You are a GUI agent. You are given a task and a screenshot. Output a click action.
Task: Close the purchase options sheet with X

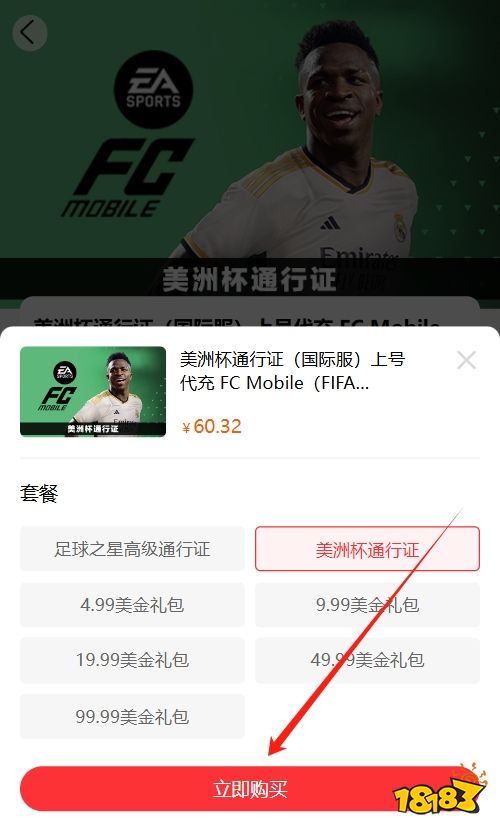tap(467, 360)
